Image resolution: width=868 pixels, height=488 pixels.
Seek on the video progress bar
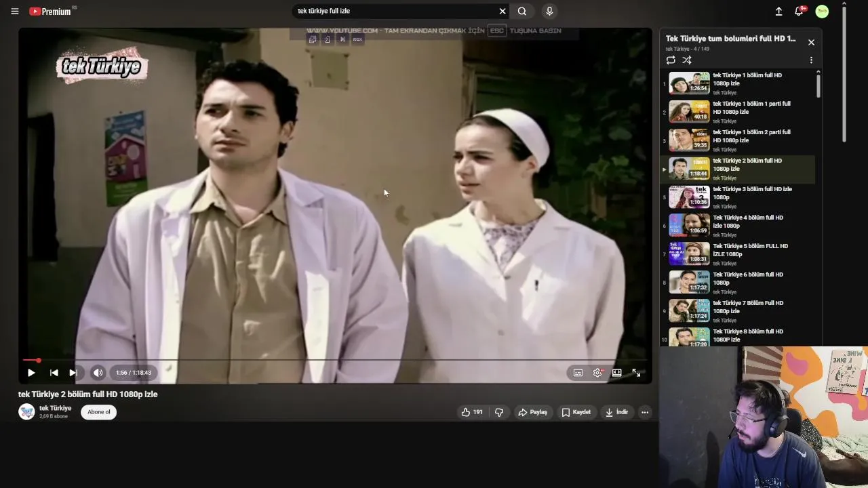335,361
